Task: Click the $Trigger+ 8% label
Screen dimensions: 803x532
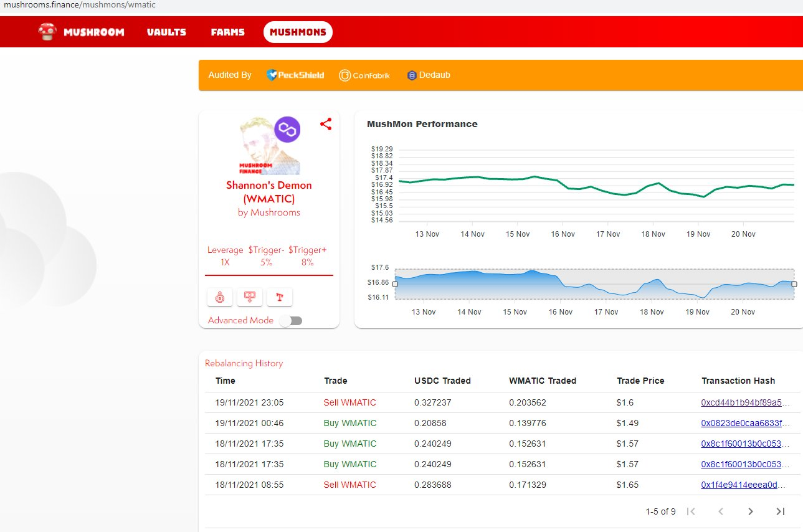Action: pyautogui.click(x=308, y=256)
